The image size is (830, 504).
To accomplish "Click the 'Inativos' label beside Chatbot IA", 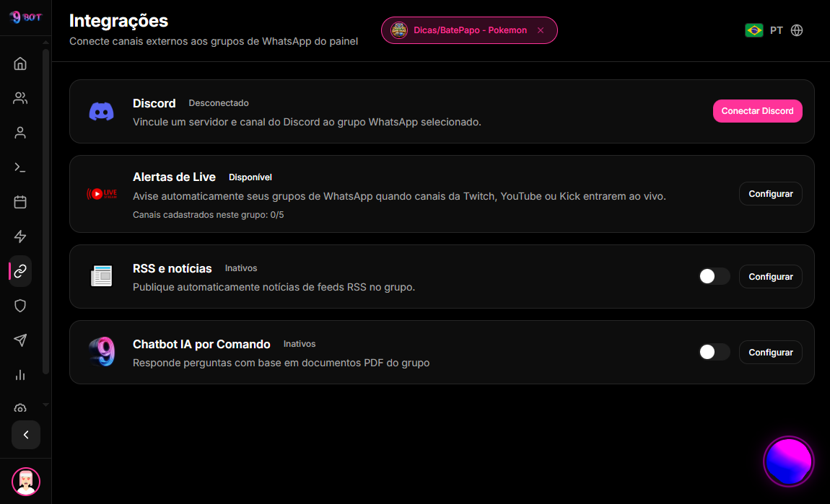I will (x=300, y=344).
